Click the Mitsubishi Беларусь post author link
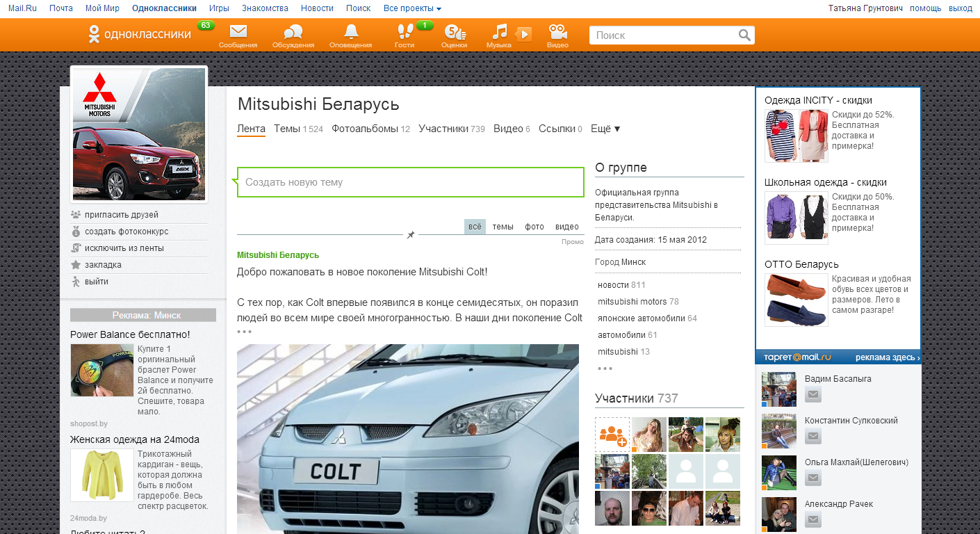Screen dimensions: 980x534 coord(278,255)
